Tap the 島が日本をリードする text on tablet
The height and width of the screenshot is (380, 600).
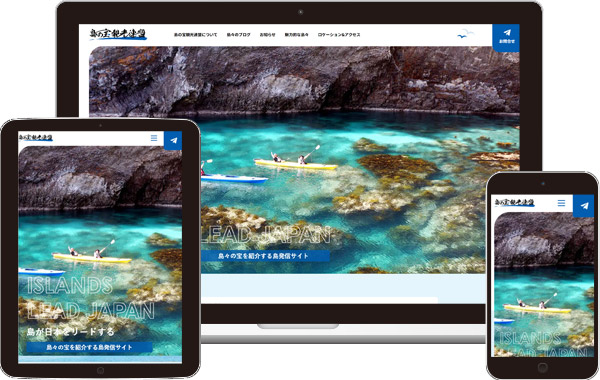[x=70, y=331]
